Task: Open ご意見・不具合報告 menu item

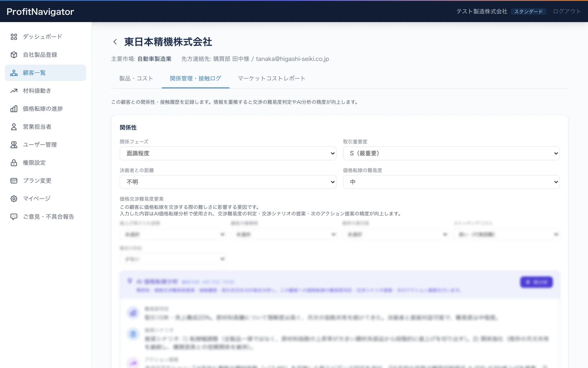Action: click(46, 217)
